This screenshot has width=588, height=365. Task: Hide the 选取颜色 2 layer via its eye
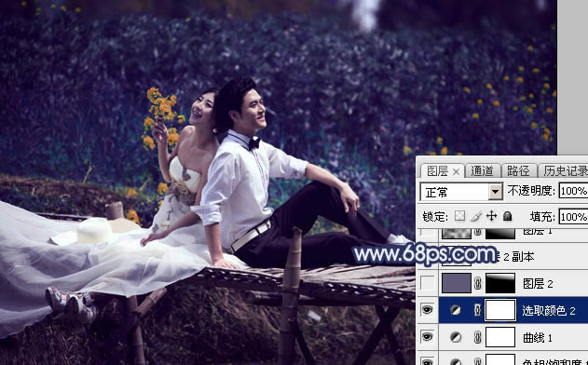427,310
